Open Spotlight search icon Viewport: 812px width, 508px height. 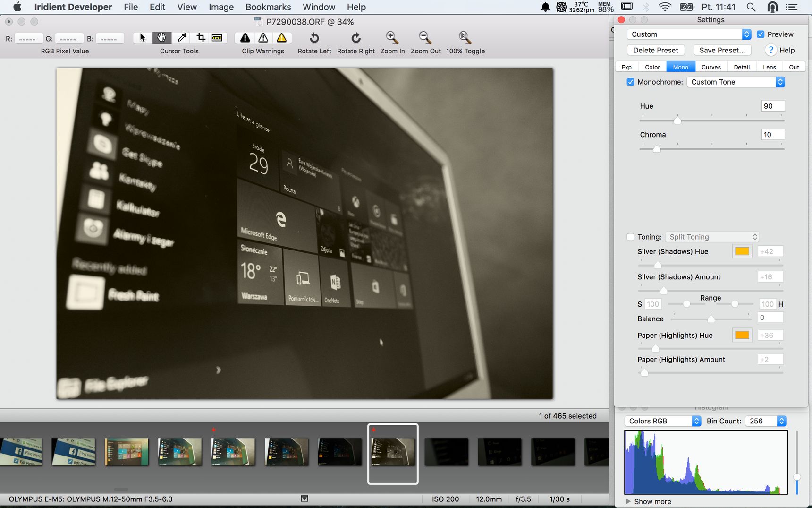[751, 7]
